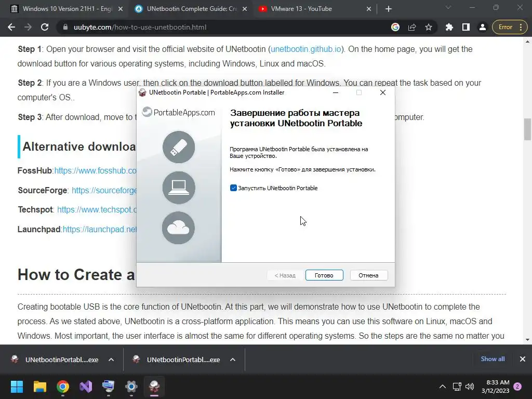The image size is (532, 399).
Task: Open a new Chrome tab
Action: pyautogui.click(x=389, y=9)
